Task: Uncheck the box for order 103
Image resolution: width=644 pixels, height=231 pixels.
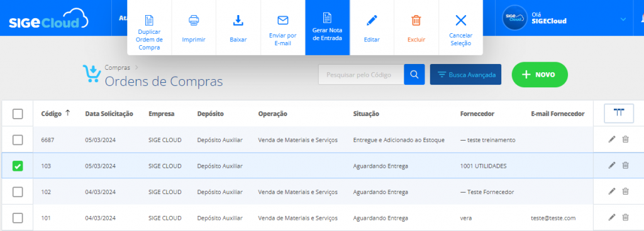Action: pos(18,166)
